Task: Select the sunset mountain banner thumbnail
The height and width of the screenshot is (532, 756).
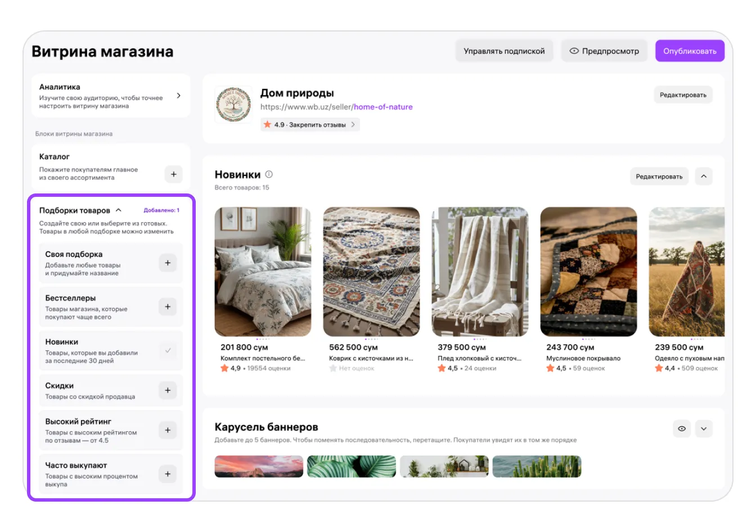Action: 259,467
